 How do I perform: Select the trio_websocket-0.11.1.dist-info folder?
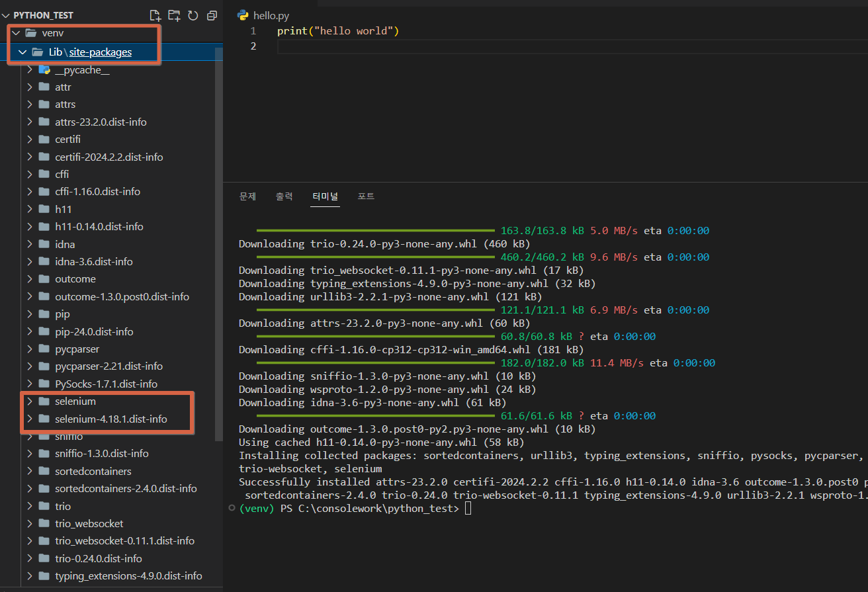(x=125, y=540)
